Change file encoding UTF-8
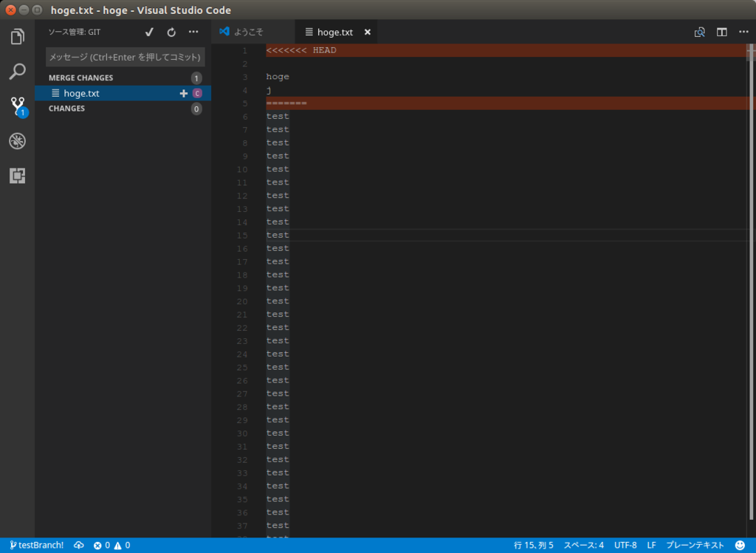This screenshot has width=756, height=553. (625, 545)
